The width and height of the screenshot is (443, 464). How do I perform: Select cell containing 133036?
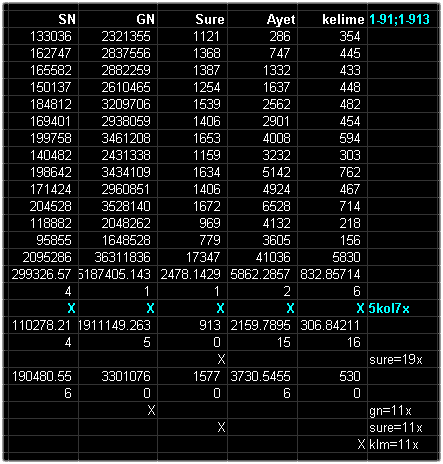pos(41,36)
